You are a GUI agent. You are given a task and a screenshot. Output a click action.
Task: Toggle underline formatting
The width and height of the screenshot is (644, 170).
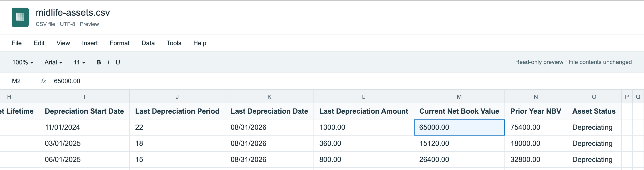(118, 62)
